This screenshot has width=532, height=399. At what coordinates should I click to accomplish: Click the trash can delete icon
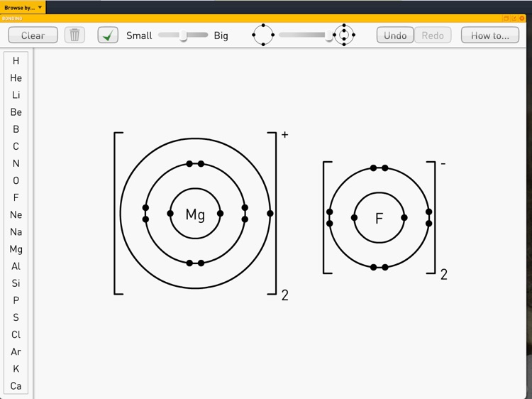(x=74, y=35)
